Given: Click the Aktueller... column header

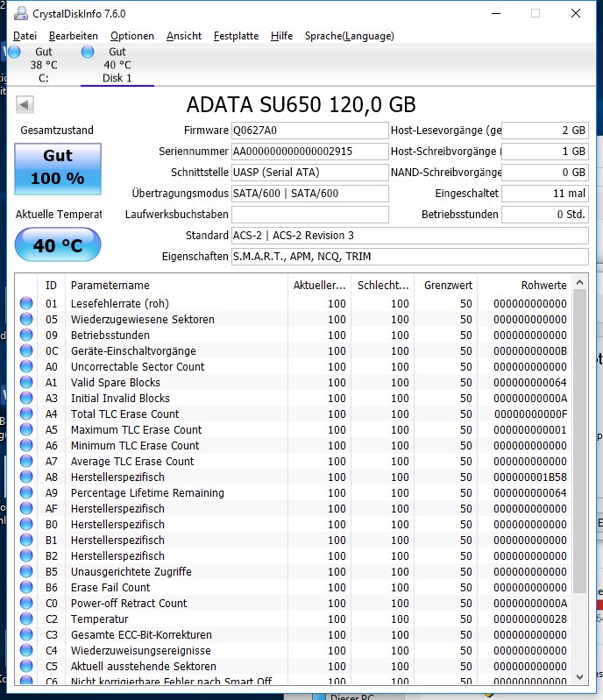Looking at the screenshot, I should tap(319, 286).
